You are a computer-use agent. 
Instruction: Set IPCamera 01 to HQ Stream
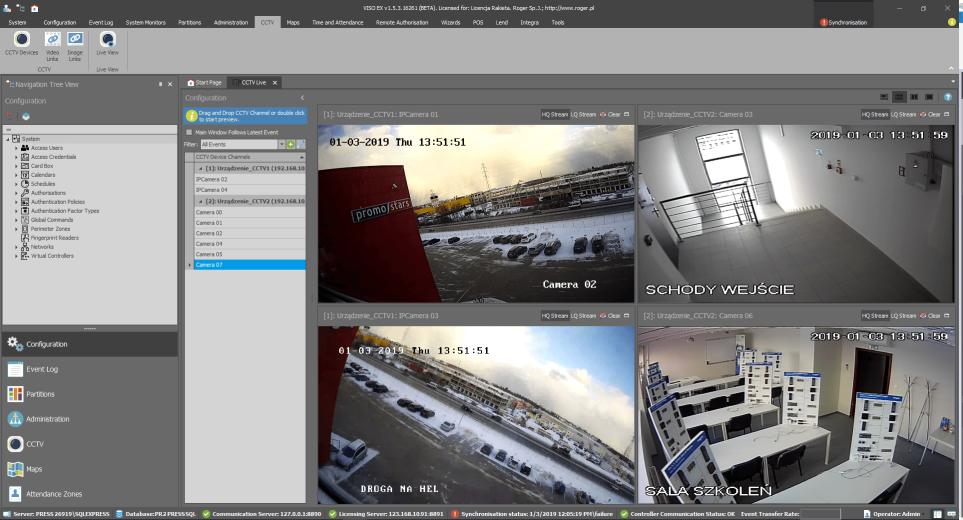[554, 114]
